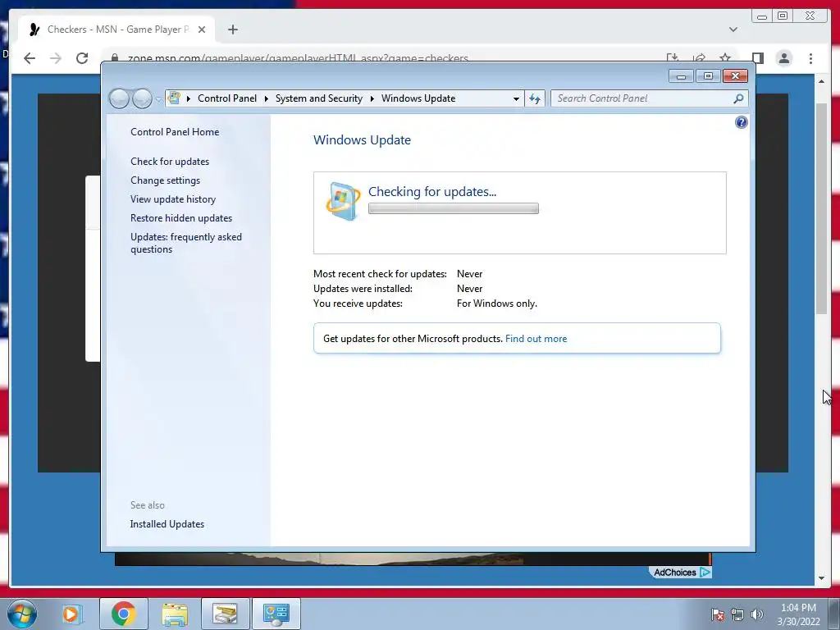Screen dimensions: 840x630
Task: Click Chrome's forward arrow
Action: pyautogui.click(x=56, y=58)
